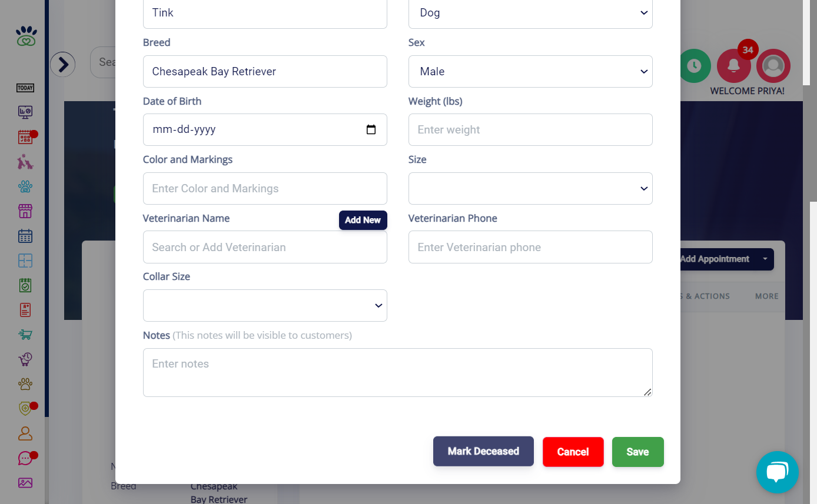This screenshot has height=504, width=817.
Task: Switch to the MORE tab
Action: pyautogui.click(x=766, y=296)
